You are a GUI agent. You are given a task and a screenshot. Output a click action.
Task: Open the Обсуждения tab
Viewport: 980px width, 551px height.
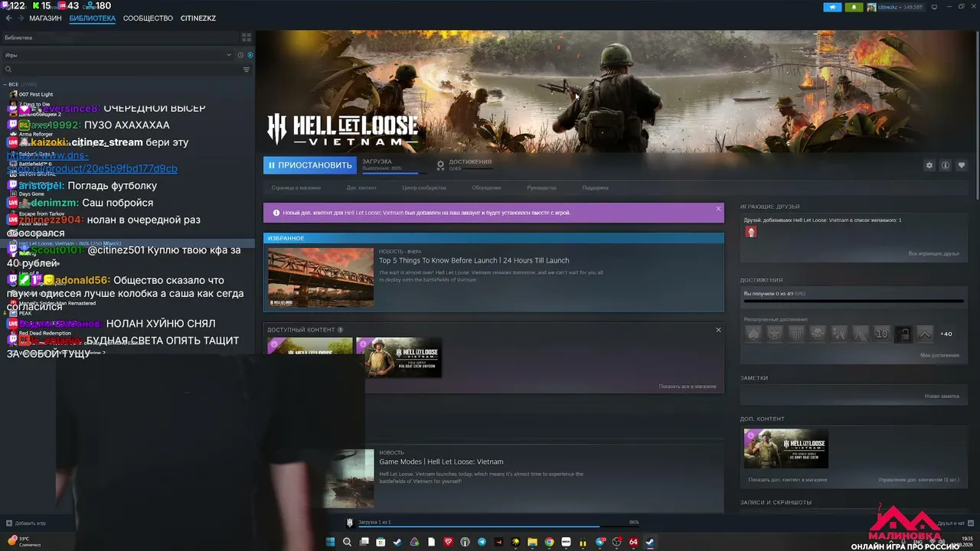487,187
